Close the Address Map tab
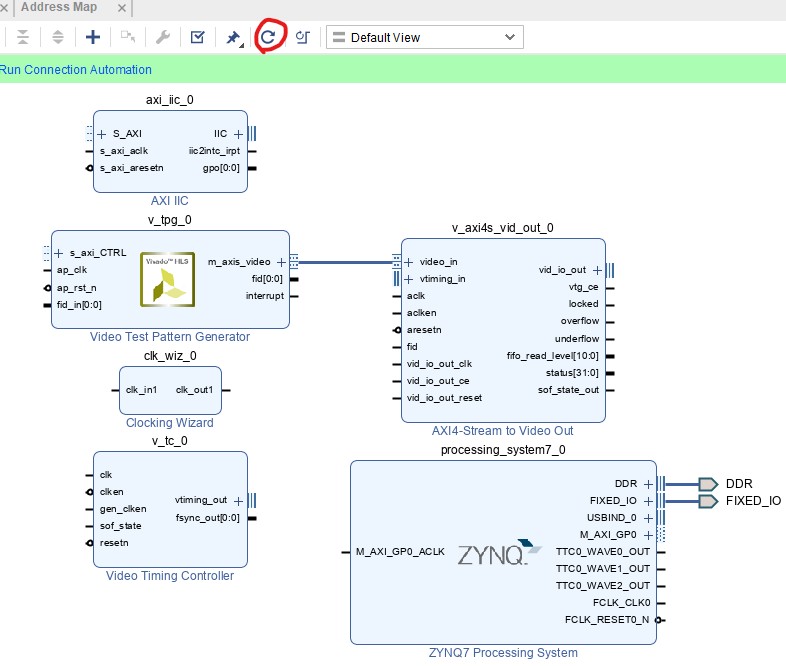This screenshot has height=666, width=786. tap(121, 8)
